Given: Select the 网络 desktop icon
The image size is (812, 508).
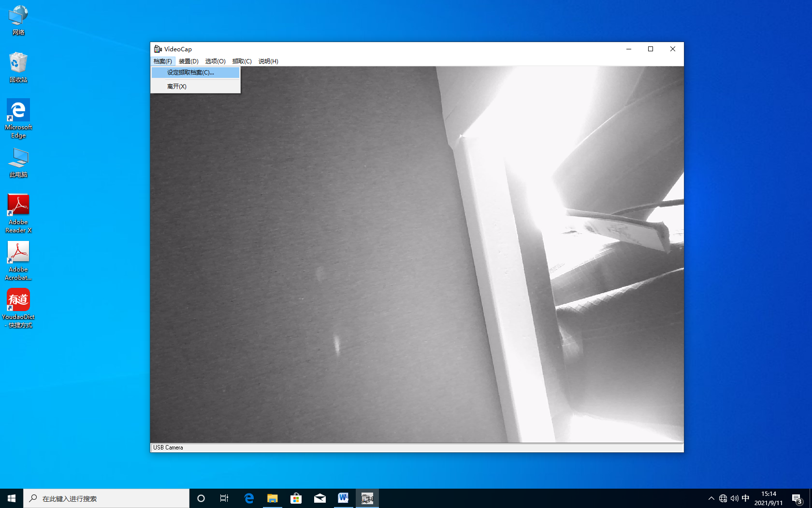Looking at the screenshot, I should tap(18, 20).
